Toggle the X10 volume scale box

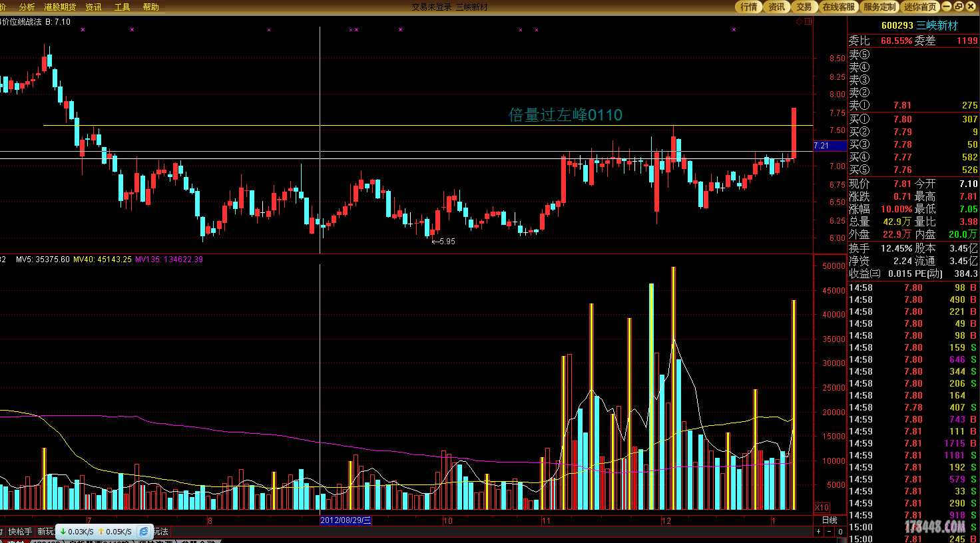[822, 508]
